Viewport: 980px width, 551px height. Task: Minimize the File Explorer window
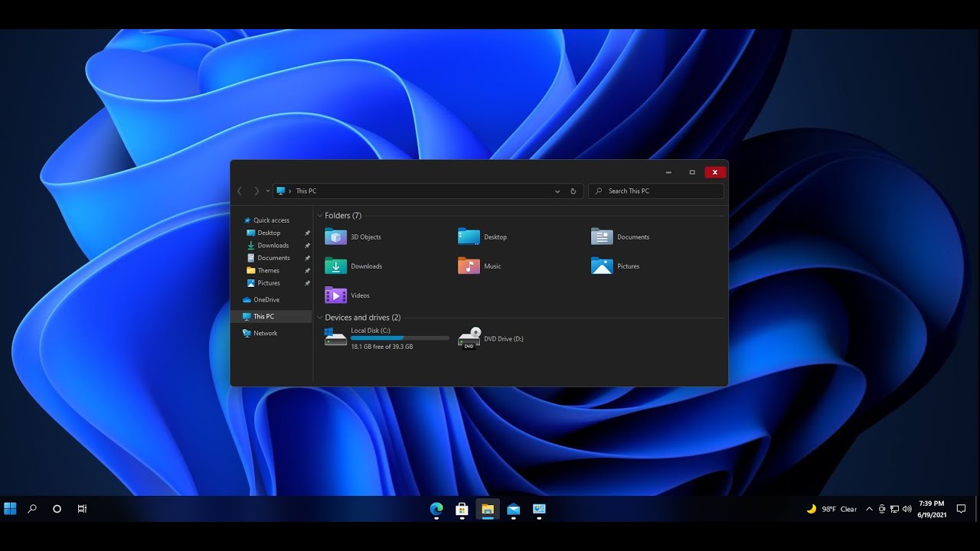click(x=668, y=172)
